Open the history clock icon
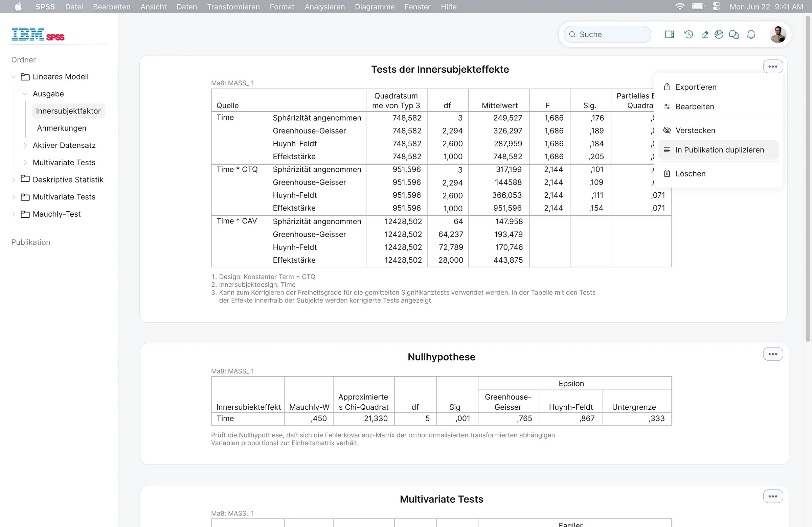 (689, 34)
